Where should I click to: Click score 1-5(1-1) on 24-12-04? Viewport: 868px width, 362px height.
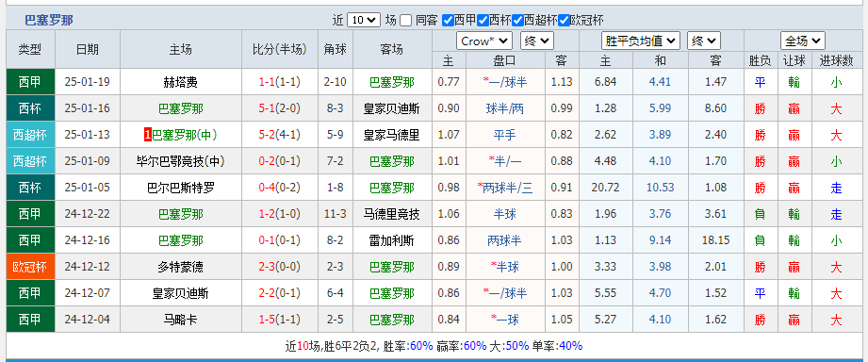click(280, 320)
